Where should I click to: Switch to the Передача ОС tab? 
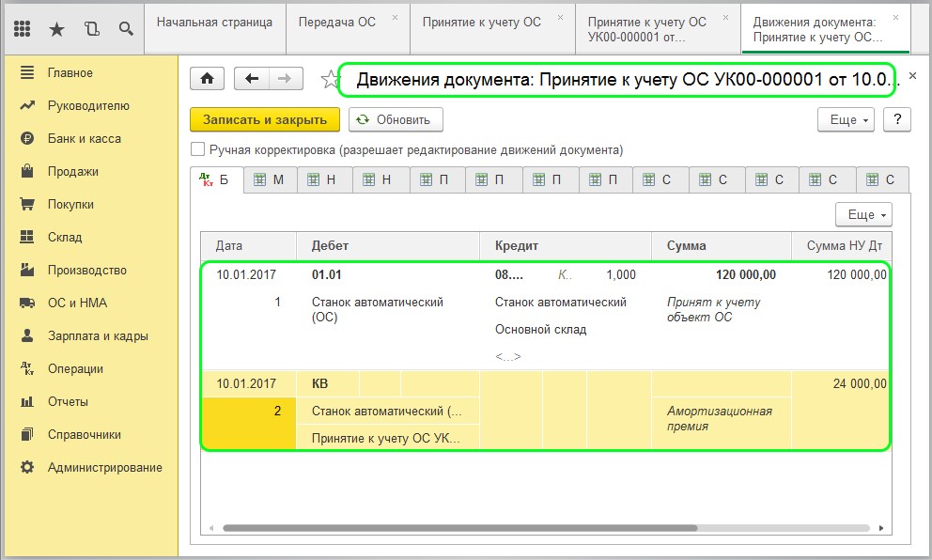tap(338, 22)
